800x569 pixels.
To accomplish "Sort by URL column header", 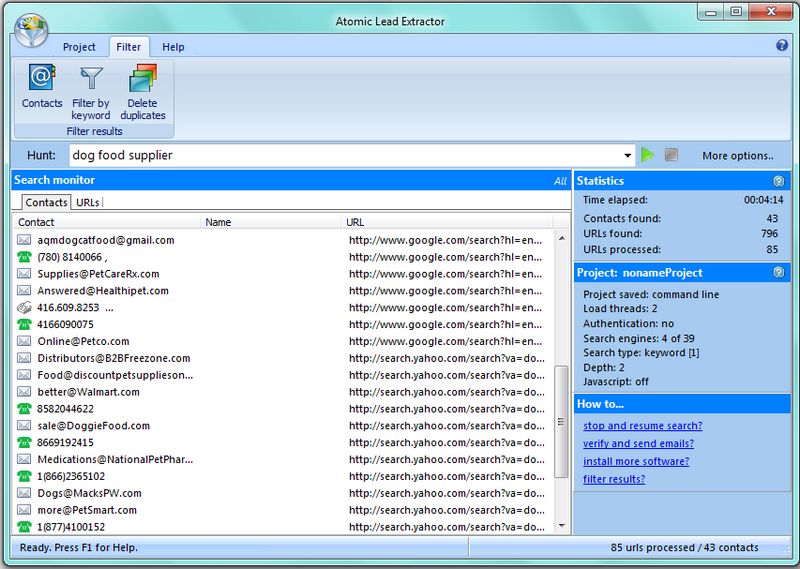I will pos(447,222).
